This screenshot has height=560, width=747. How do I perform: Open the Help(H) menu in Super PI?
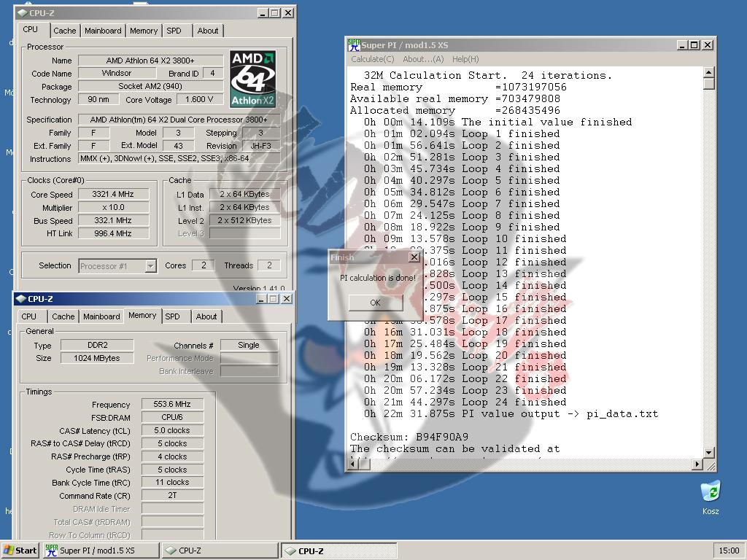click(465, 59)
